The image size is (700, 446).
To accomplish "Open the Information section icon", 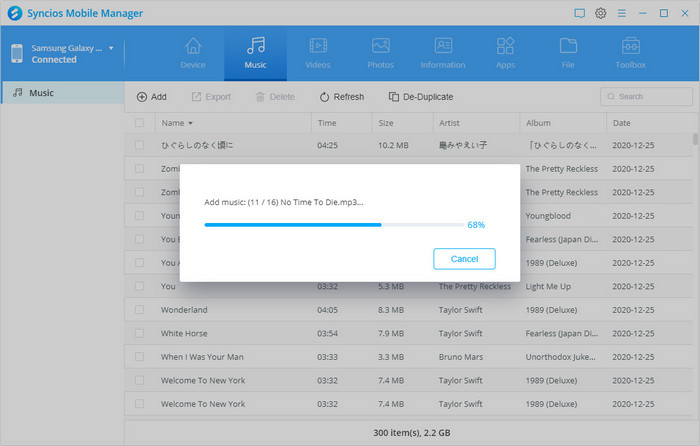I will [x=443, y=46].
